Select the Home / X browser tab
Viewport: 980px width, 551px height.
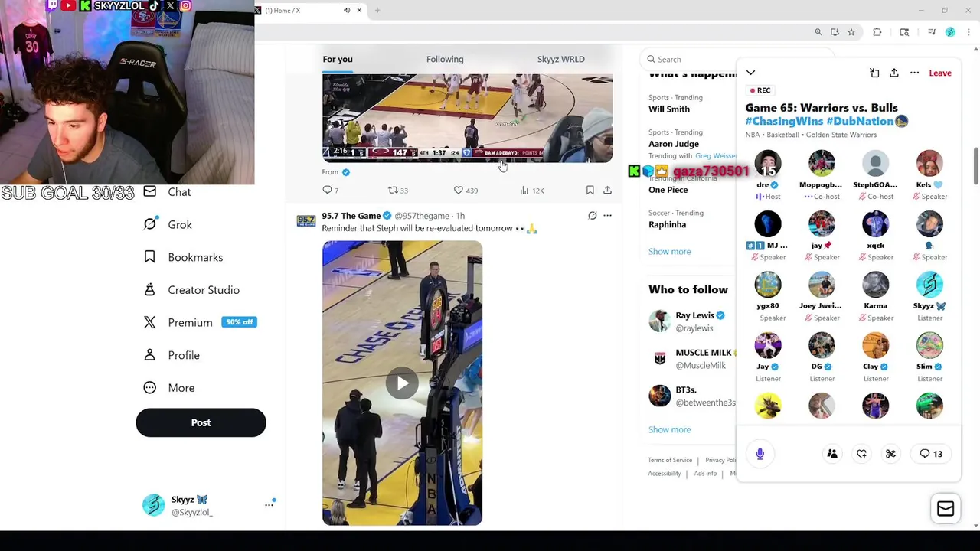(x=306, y=10)
